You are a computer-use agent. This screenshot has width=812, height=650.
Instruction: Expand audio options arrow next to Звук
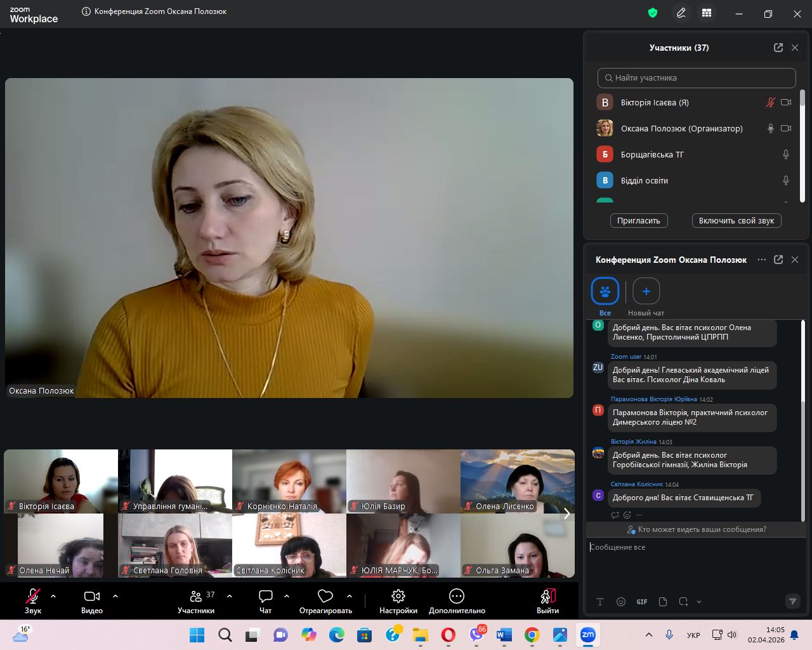click(x=53, y=596)
